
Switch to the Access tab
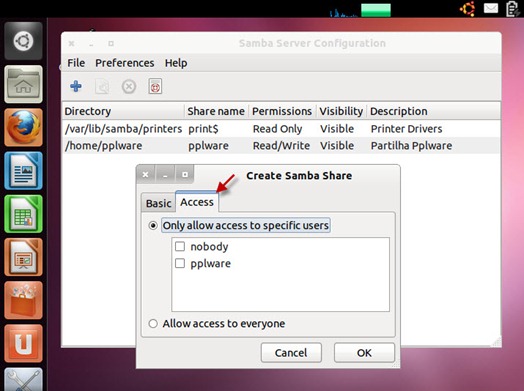click(x=197, y=202)
